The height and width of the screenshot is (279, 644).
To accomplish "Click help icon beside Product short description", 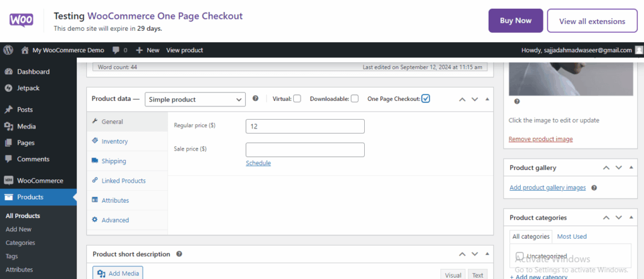I will [179, 254].
